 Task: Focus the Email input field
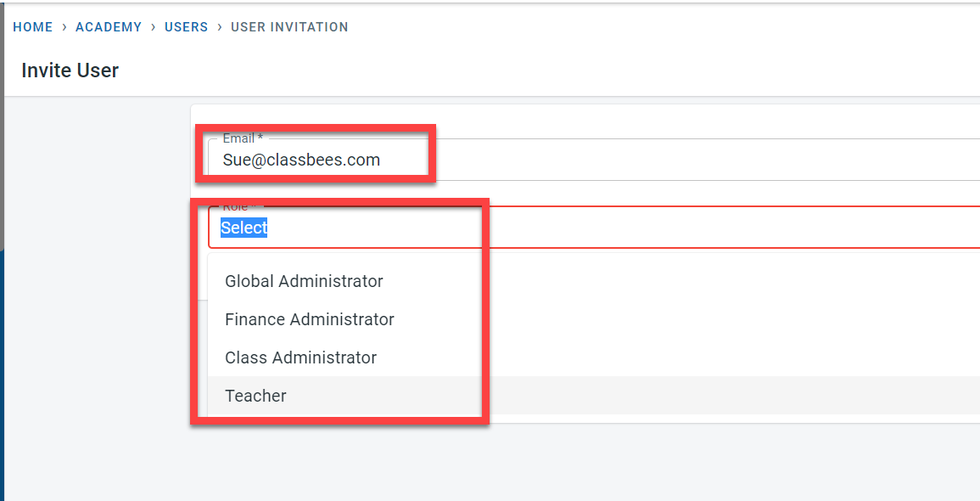click(679, 160)
